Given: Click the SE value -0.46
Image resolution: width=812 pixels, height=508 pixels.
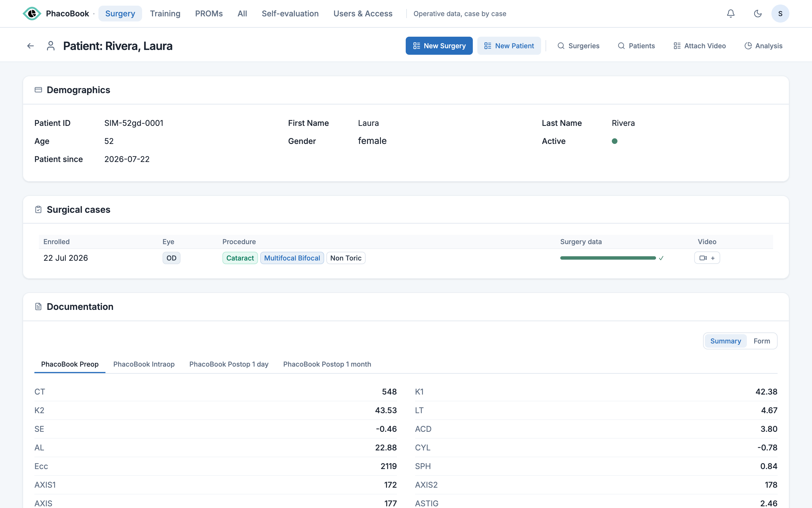Looking at the screenshot, I should pyautogui.click(x=386, y=429).
